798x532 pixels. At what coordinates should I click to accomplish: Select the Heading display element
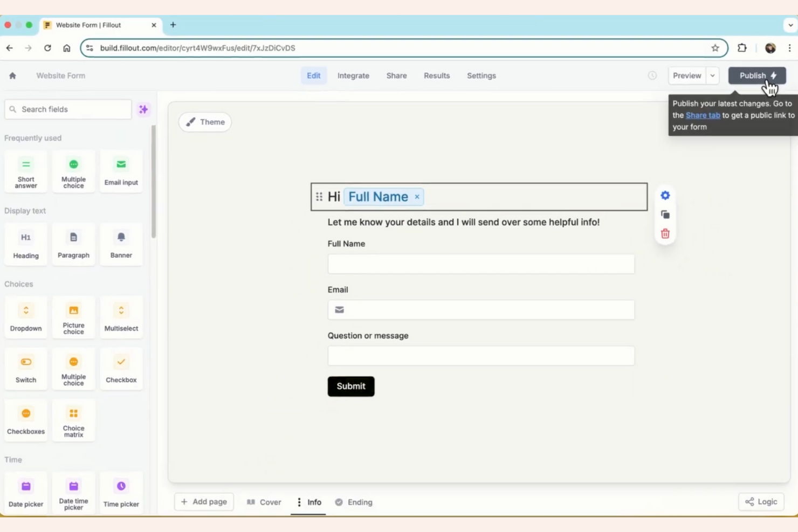25,244
